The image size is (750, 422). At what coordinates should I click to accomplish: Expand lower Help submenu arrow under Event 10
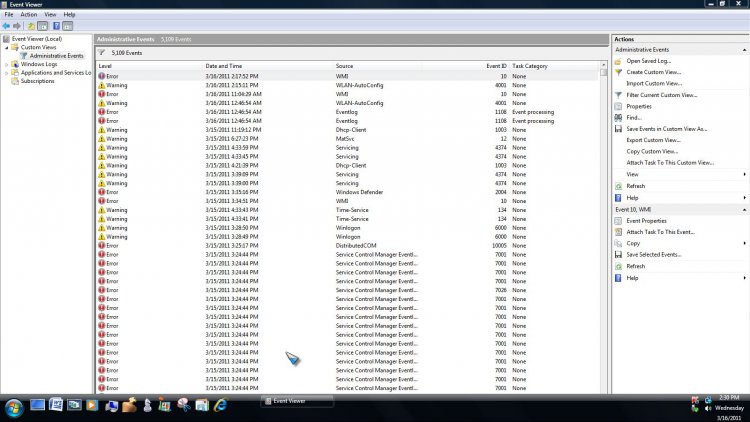[745, 278]
